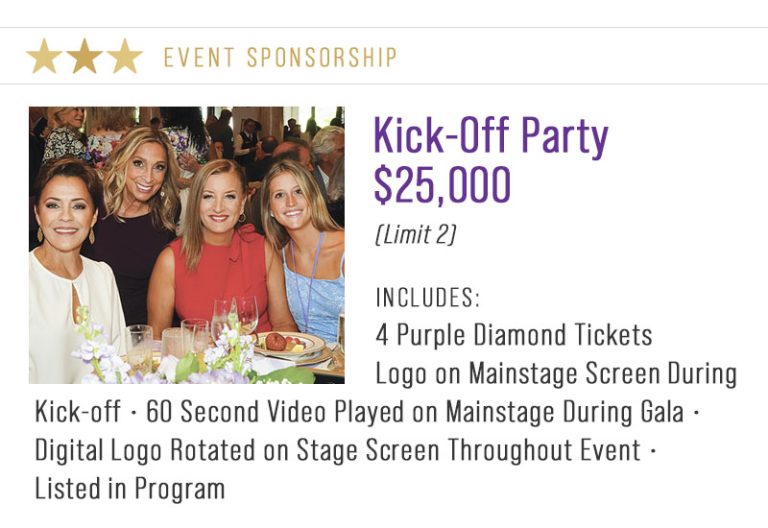Viewport: 768px width, 528px height.
Task: Click the third gold star icon
Action: coord(124,57)
